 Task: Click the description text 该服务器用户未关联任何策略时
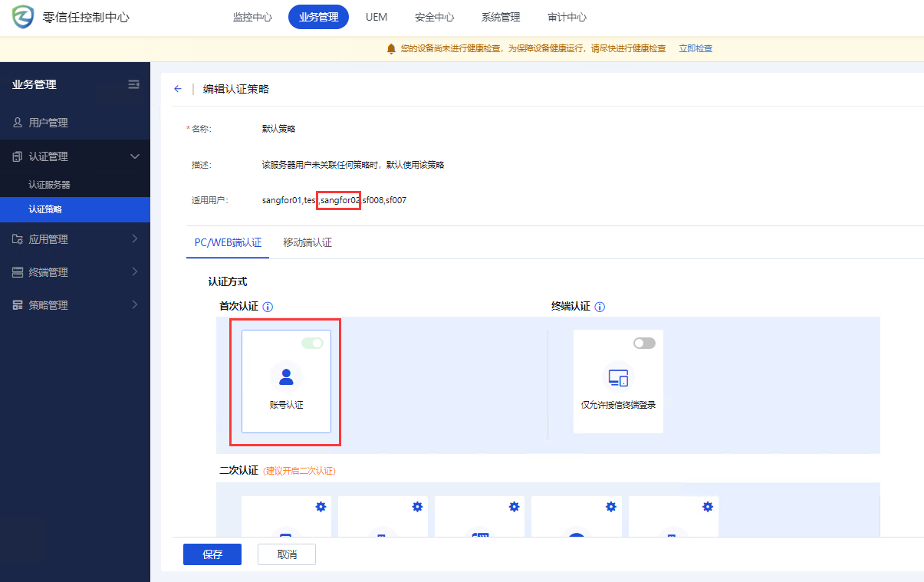pos(320,165)
